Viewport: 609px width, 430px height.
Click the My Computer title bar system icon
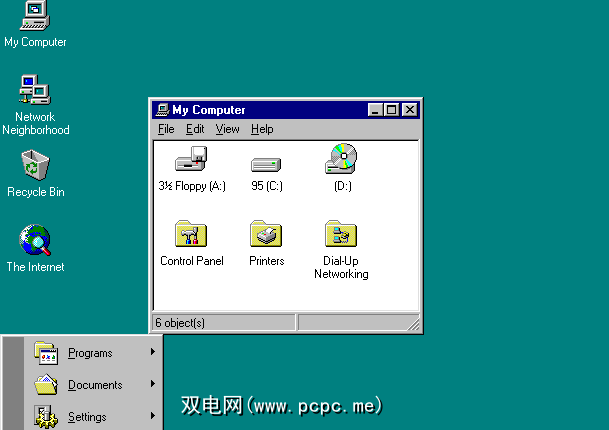coord(163,110)
